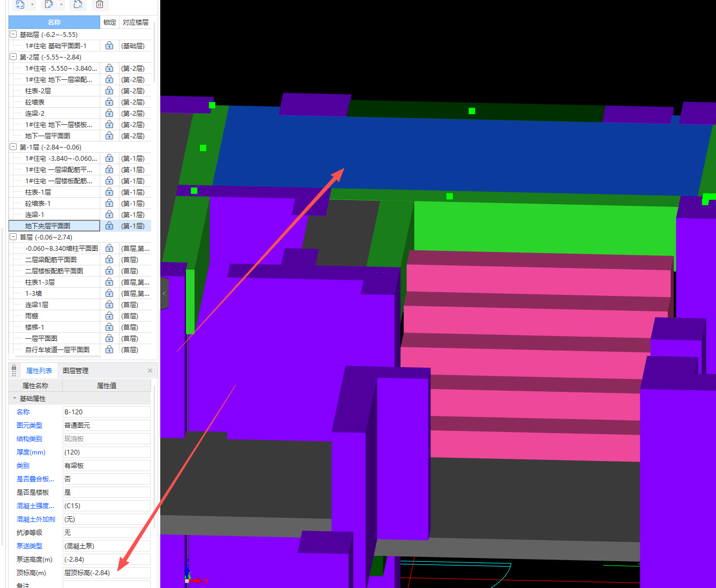Click the 名称 property link
Image resolution: width=716 pixels, height=588 pixels.
pyautogui.click(x=23, y=412)
